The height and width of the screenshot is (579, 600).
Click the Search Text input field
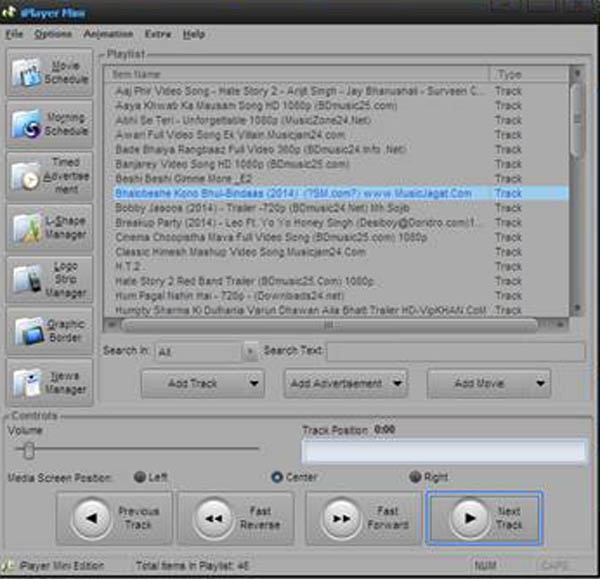[456, 352]
